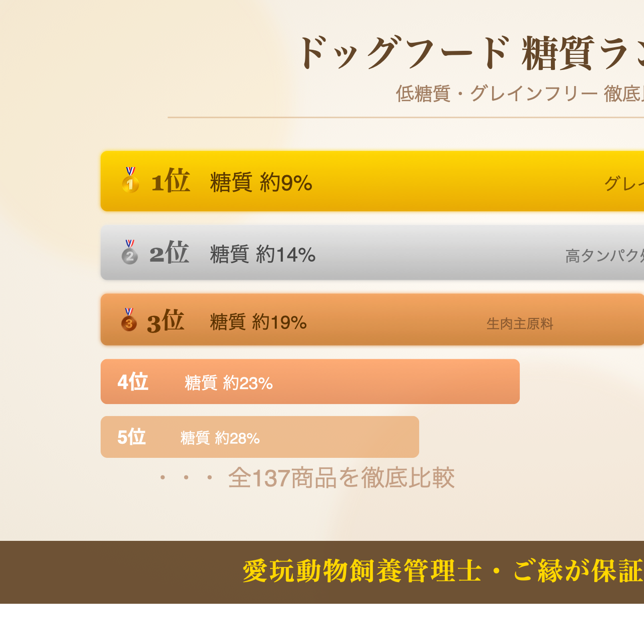Click the 糖質 約9% text
Image resolution: width=644 pixels, height=644 pixels.
coord(261,182)
